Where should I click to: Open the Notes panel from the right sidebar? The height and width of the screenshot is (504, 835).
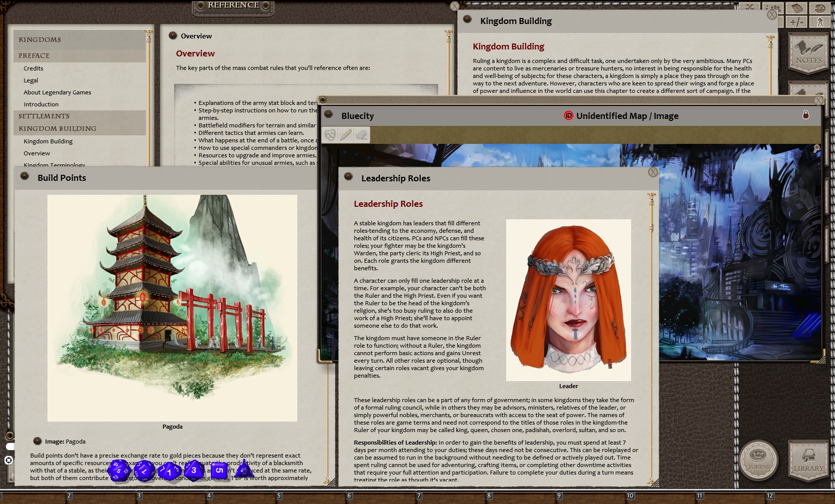808,52
